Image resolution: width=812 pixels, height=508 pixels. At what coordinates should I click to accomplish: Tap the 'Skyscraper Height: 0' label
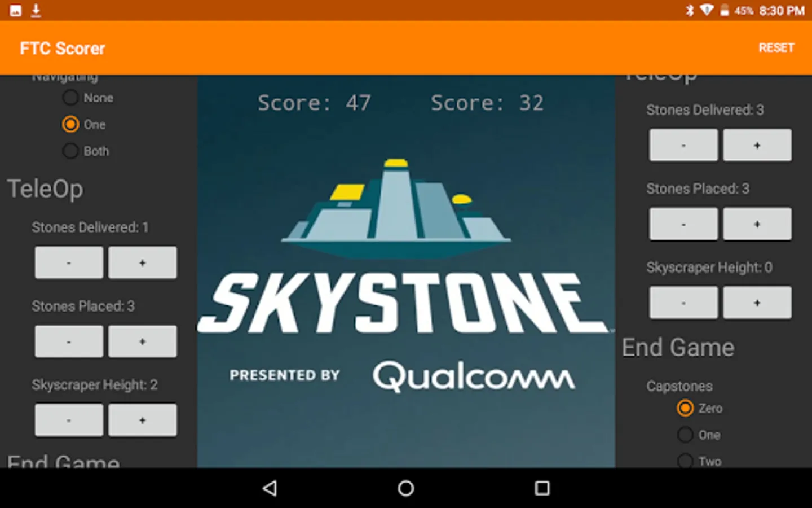pos(709,268)
